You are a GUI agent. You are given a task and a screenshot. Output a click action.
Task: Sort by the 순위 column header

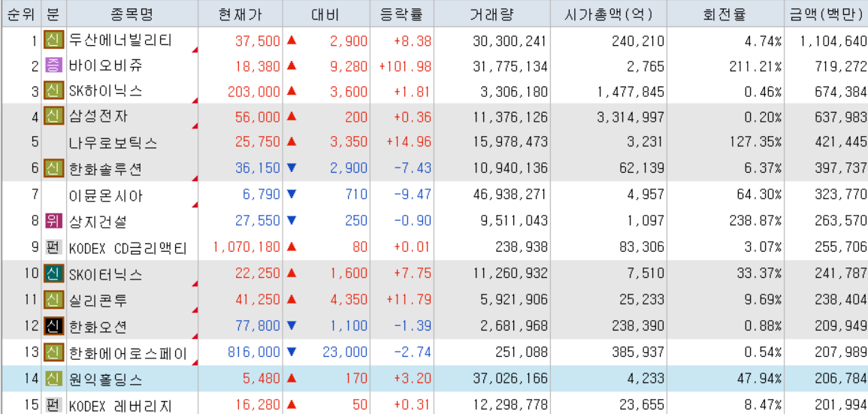point(20,14)
